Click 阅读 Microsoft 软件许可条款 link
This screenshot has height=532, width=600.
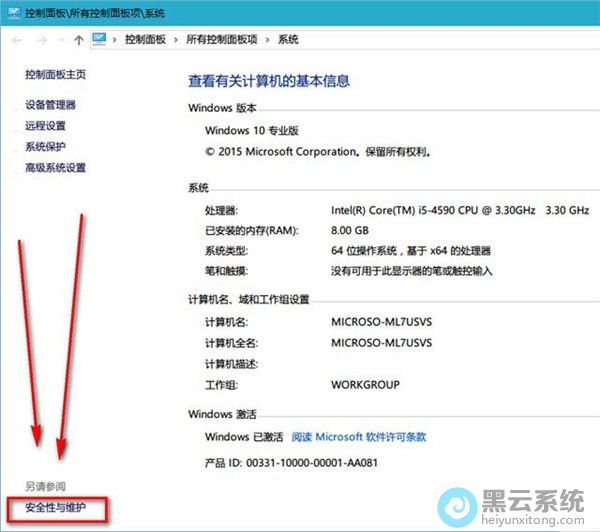click(x=359, y=437)
